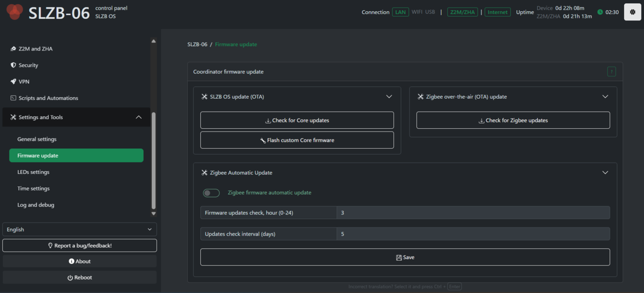Click Check for Zigbee updates button

[513, 120]
